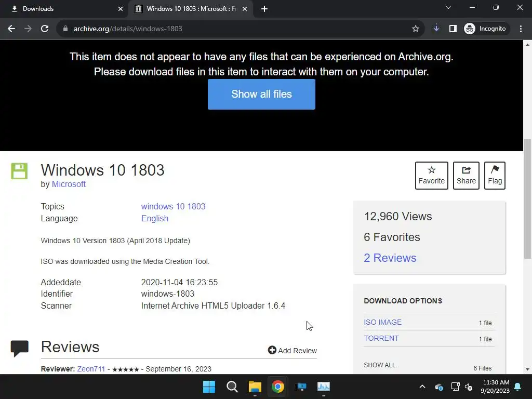
Task: Reload the archive.org page
Action: point(45,29)
